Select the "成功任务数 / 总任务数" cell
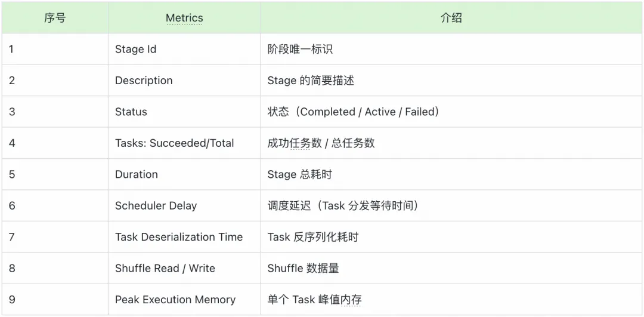Screen dimensions: 644x317 (x=321, y=143)
